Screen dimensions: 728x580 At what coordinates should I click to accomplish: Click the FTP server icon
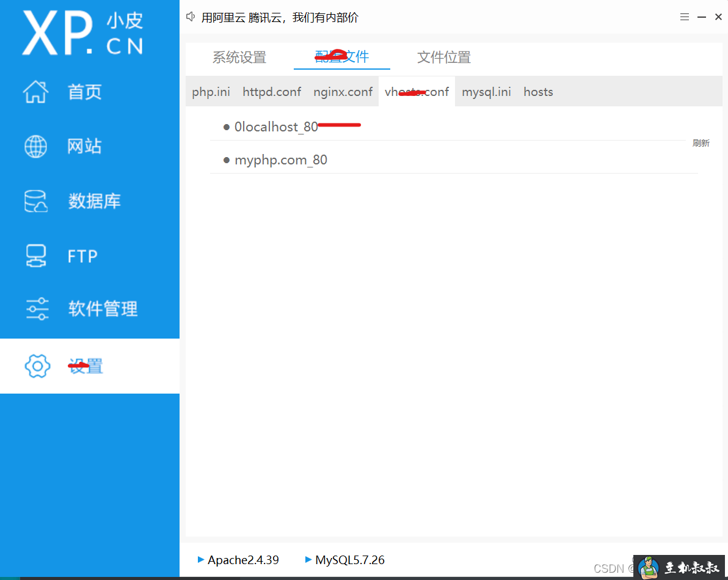36,255
